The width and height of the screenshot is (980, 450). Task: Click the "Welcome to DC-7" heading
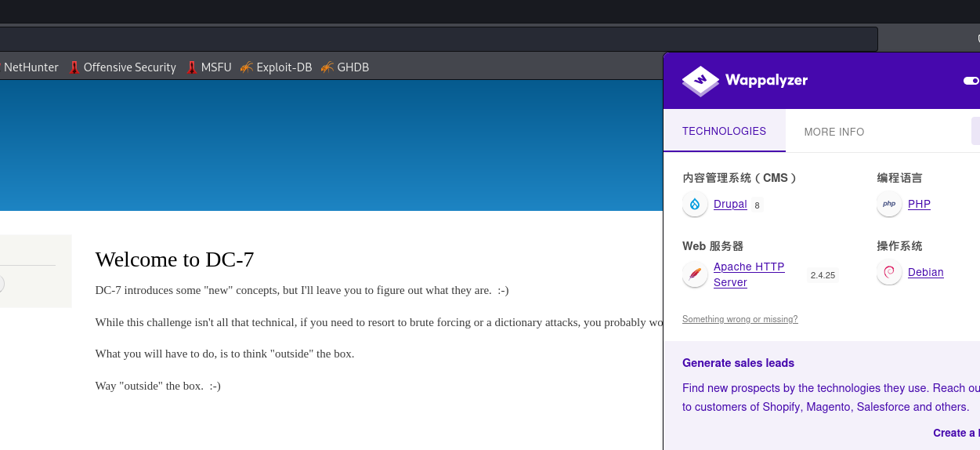175,259
